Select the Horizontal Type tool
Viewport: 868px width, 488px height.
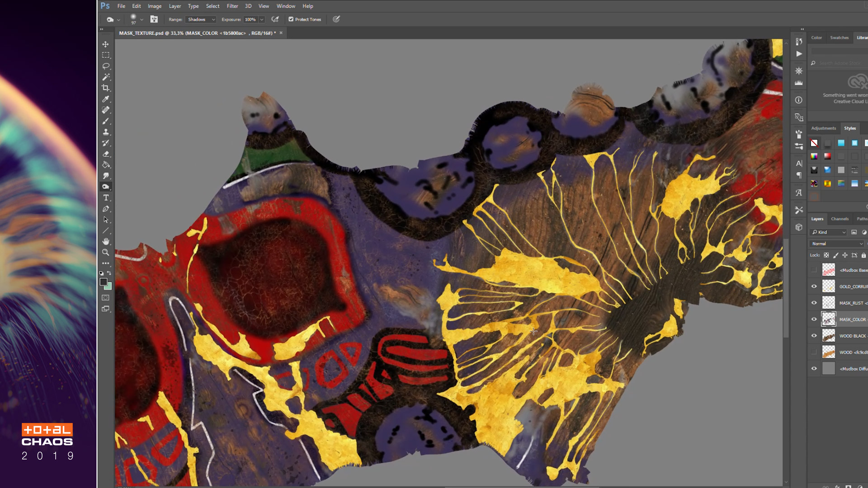(x=105, y=198)
